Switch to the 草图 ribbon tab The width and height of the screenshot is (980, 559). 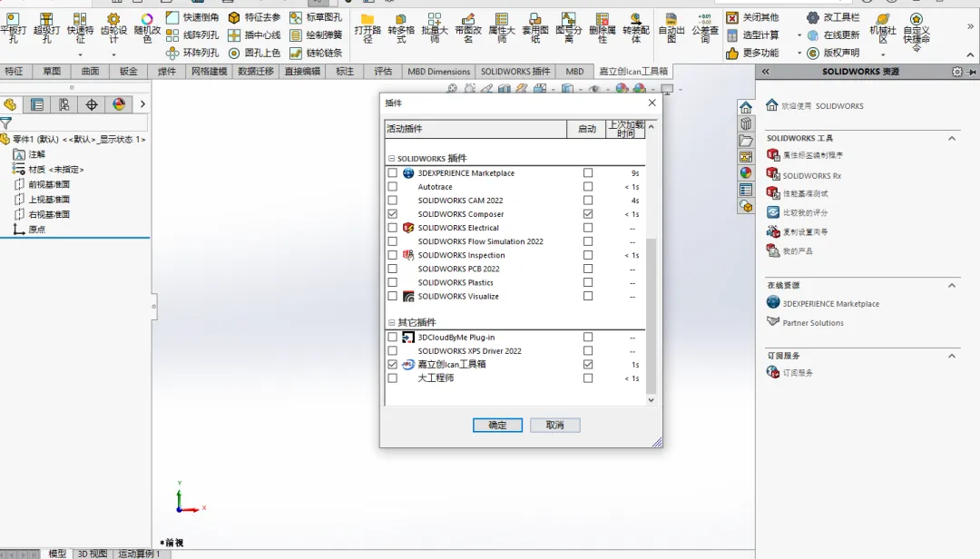pos(52,72)
